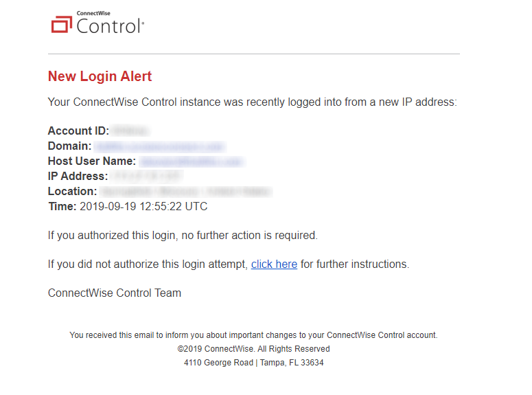Open the "click here" instructions link
The width and height of the screenshot is (532, 395).
coord(274,264)
